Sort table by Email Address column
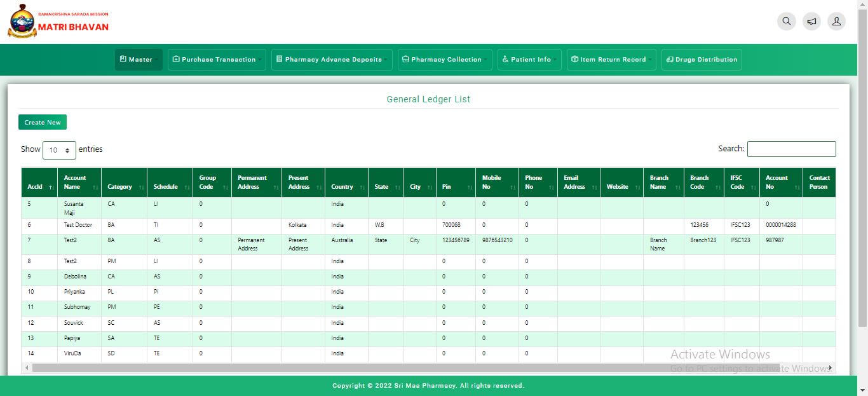 click(x=578, y=182)
